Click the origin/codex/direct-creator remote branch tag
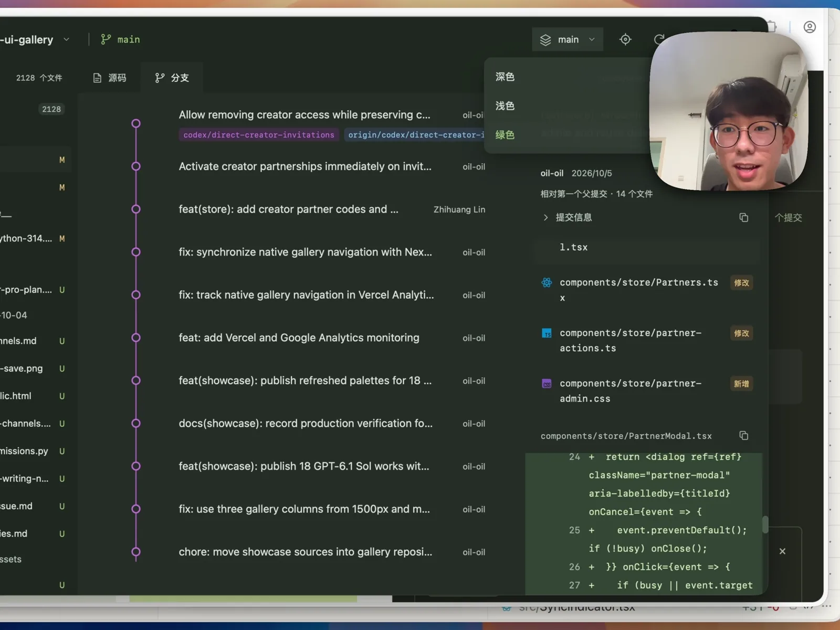The height and width of the screenshot is (630, 840). (x=415, y=135)
